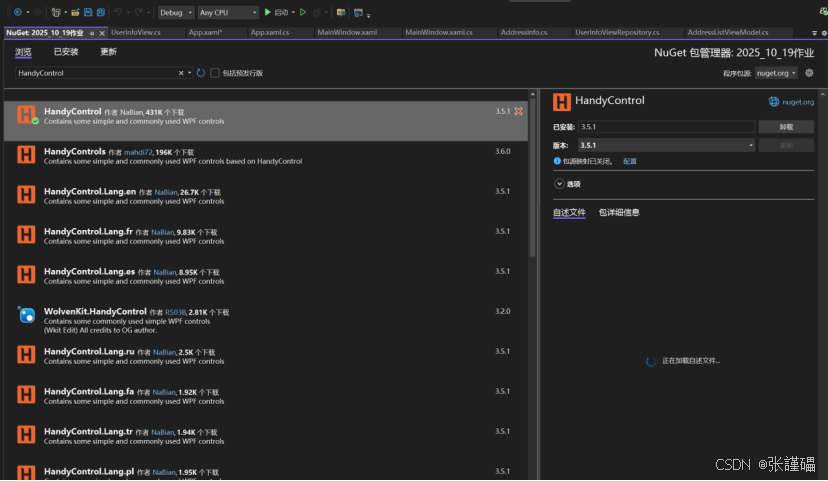The width and height of the screenshot is (828, 481).
Task: Click the 配置 link
Action: [629, 161]
